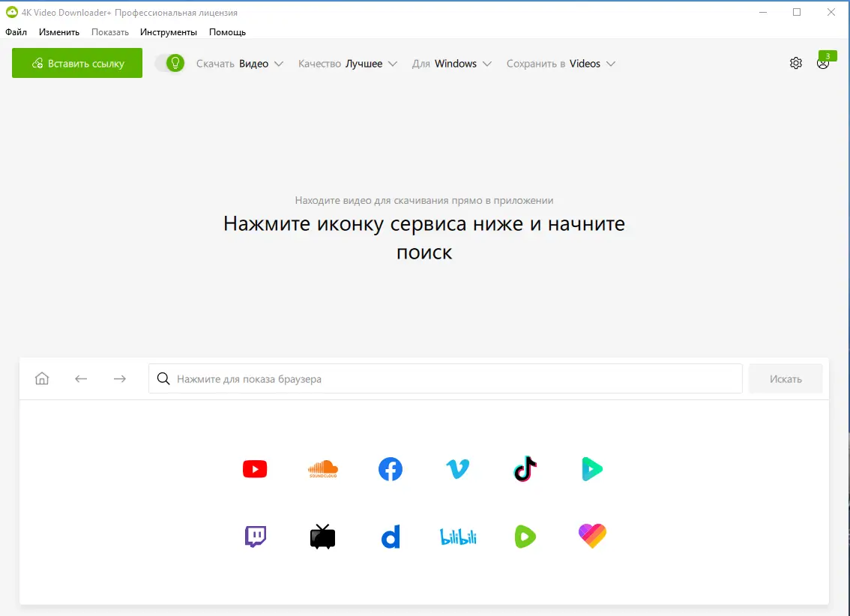Open the application settings gear
The height and width of the screenshot is (616, 850).
click(x=795, y=63)
